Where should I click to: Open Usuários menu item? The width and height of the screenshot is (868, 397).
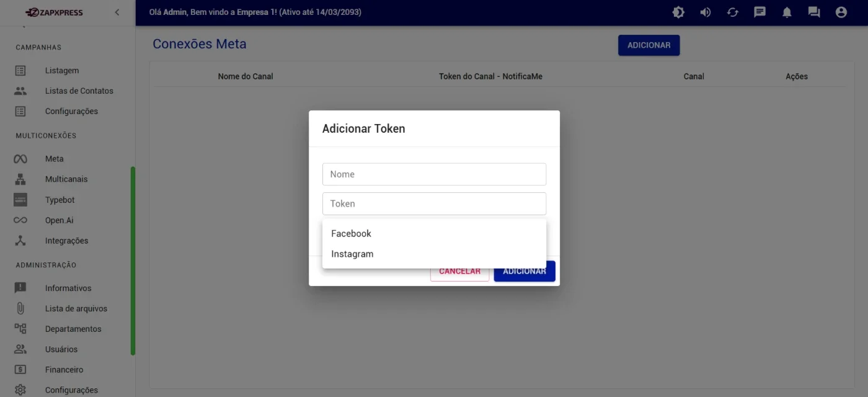click(61, 349)
